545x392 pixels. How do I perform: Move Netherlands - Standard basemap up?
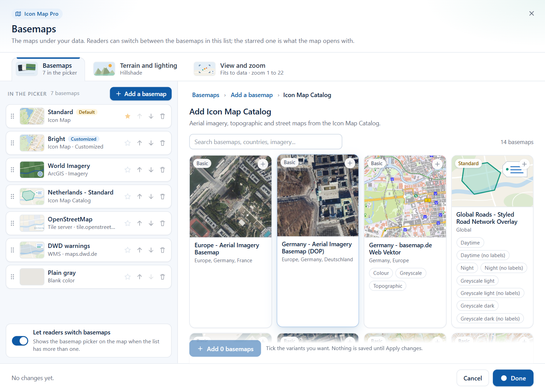pyautogui.click(x=140, y=197)
